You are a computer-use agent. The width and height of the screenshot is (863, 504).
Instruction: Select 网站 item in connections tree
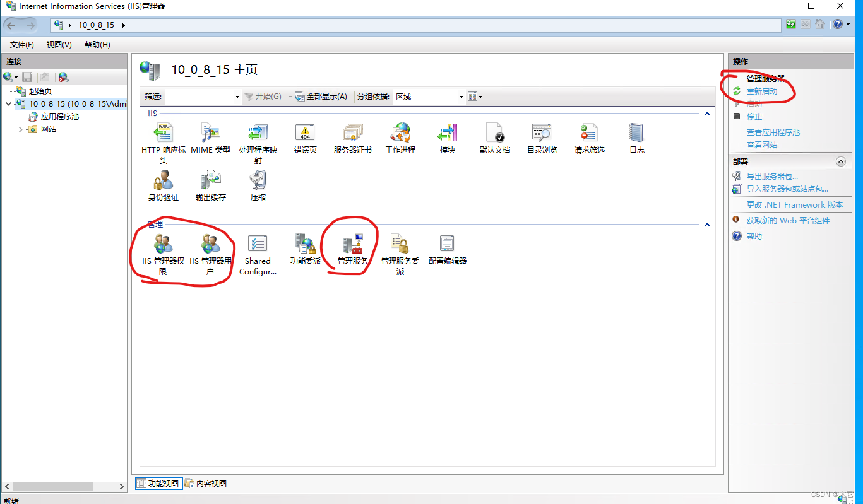pos(49,129)
